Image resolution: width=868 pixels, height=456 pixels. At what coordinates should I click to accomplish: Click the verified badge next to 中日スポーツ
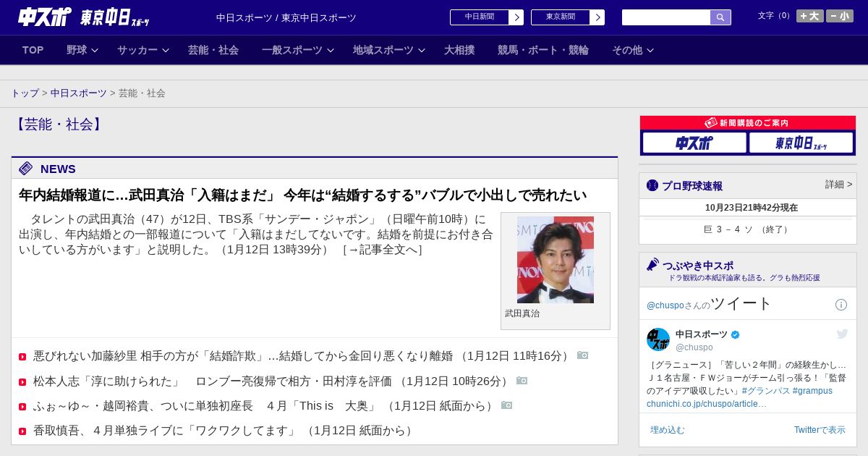click(736, 334)
